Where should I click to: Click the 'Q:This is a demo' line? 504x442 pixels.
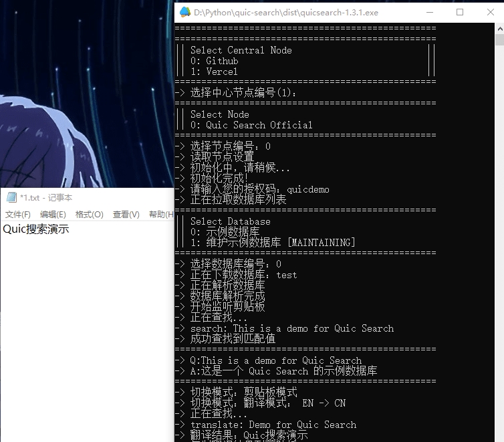(269, 360)
